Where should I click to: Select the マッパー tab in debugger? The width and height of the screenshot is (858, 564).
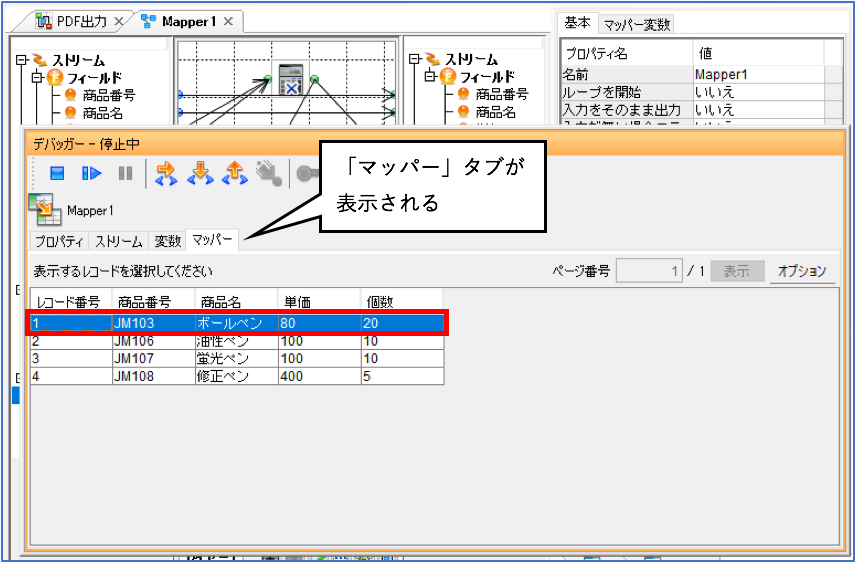pyautogui.click(x=212, y=240)
